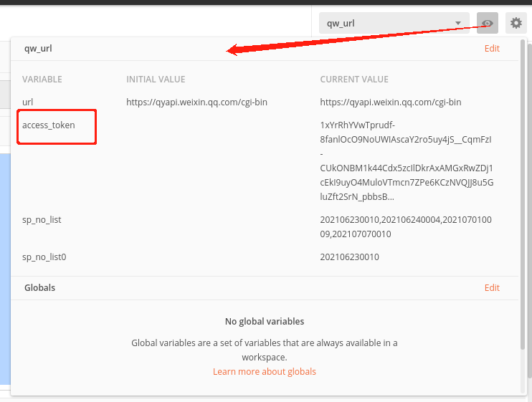This screenshot has width=532, height=402.
Task: Edit the Globals variables
Action: 492,288
